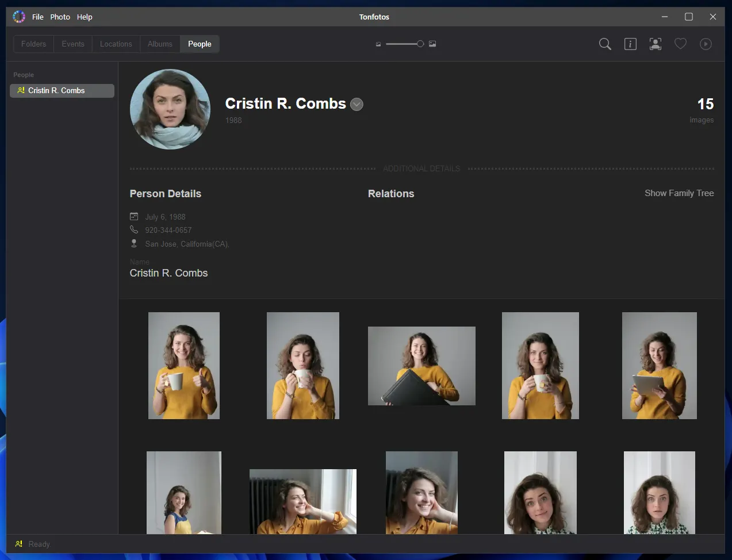Switch to the Events tab

click(x=72, y=44)
